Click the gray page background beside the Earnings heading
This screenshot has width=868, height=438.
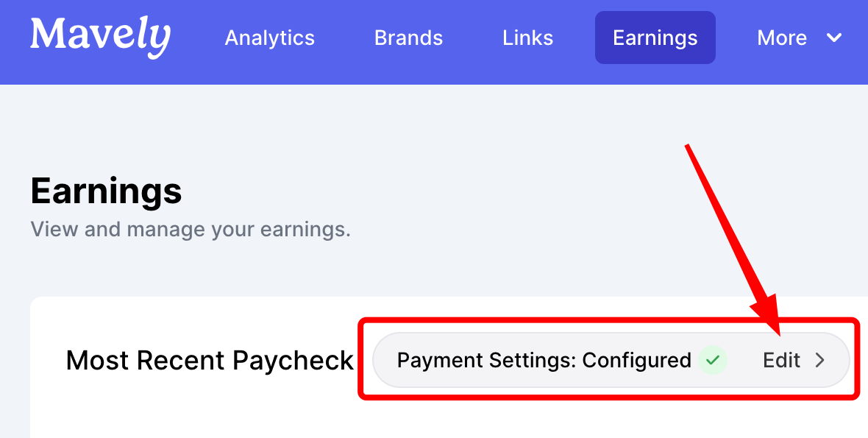(x=498, y=191)
